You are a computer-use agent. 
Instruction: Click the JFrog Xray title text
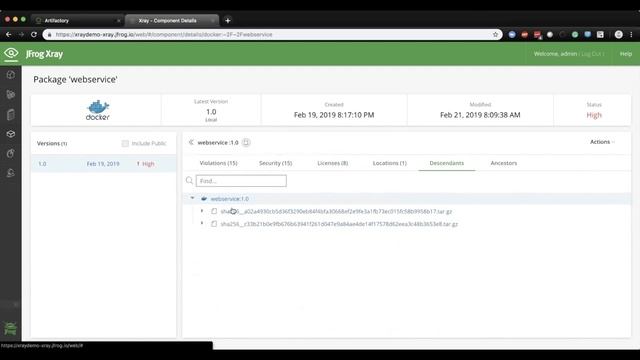44,54
